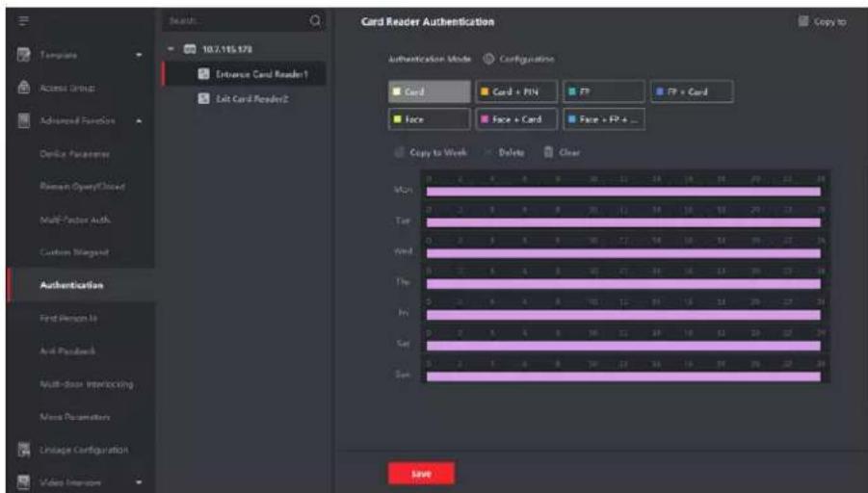Choose the Face + FP + ... authentication mode
Image resolution: width=868 pixels, height=493 pixels.
tap(604, 119)
